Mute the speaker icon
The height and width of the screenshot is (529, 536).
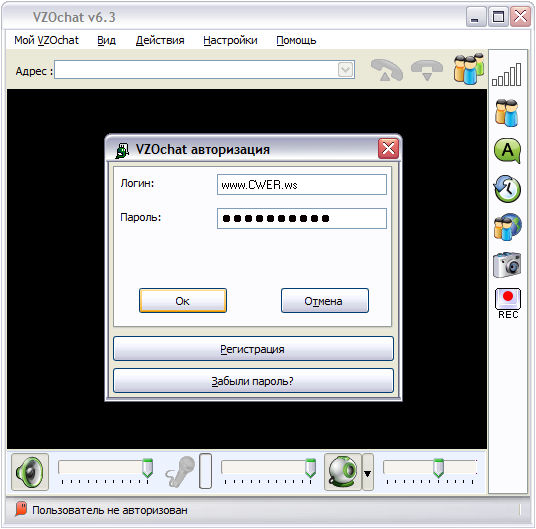pos(30,472)
